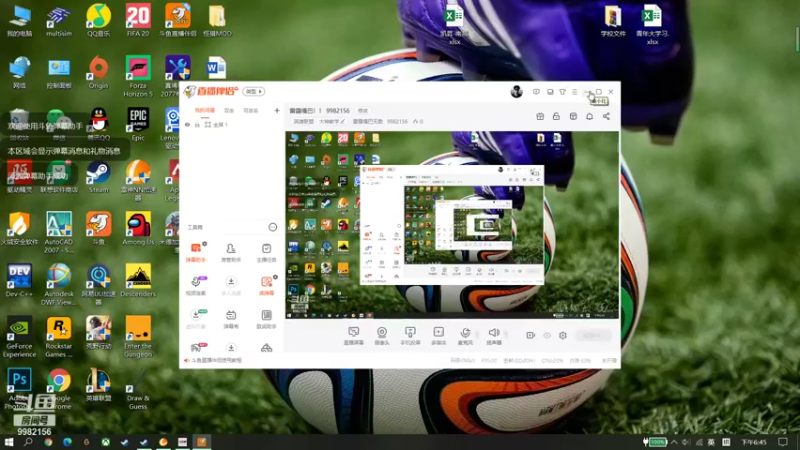Image resolution: width=800 pixels, height=450 pixels.
Task: Show hidden tray icons chevron in taskbar
Action: [674, 442]
